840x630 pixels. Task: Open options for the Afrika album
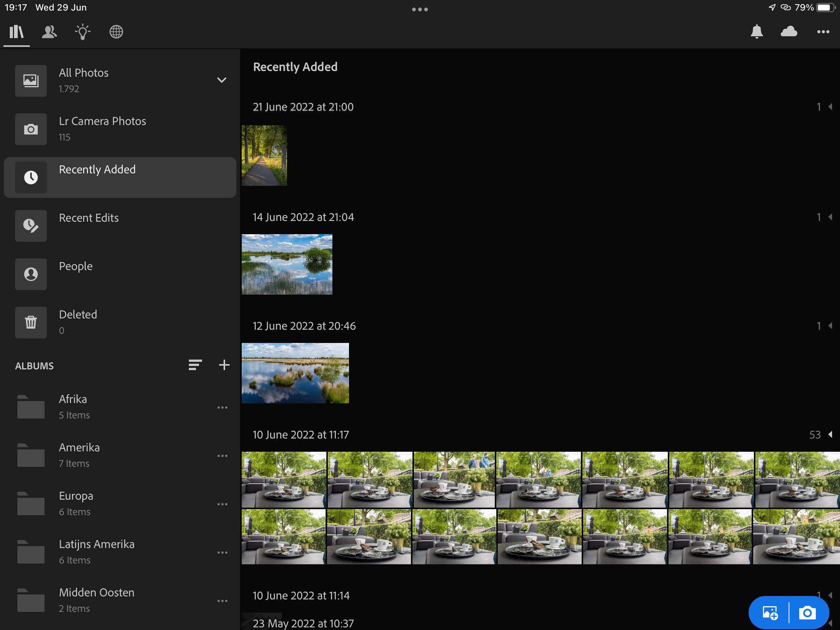coord(222,408)
